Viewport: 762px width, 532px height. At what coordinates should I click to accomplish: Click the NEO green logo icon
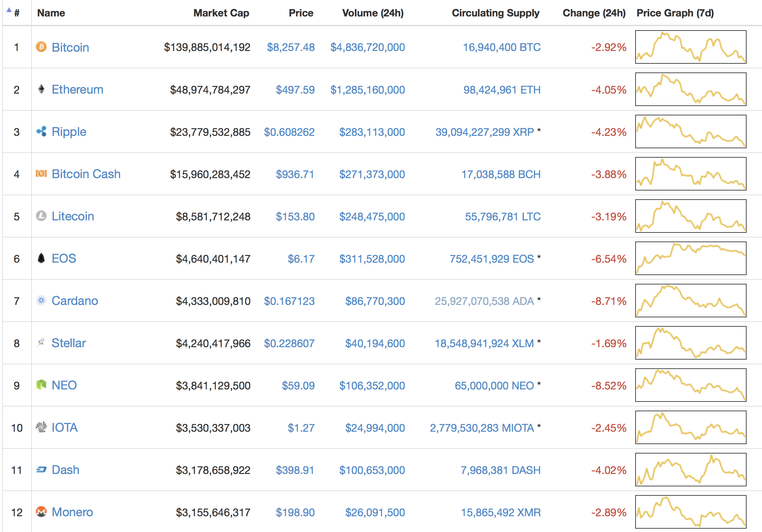point(41,385)
